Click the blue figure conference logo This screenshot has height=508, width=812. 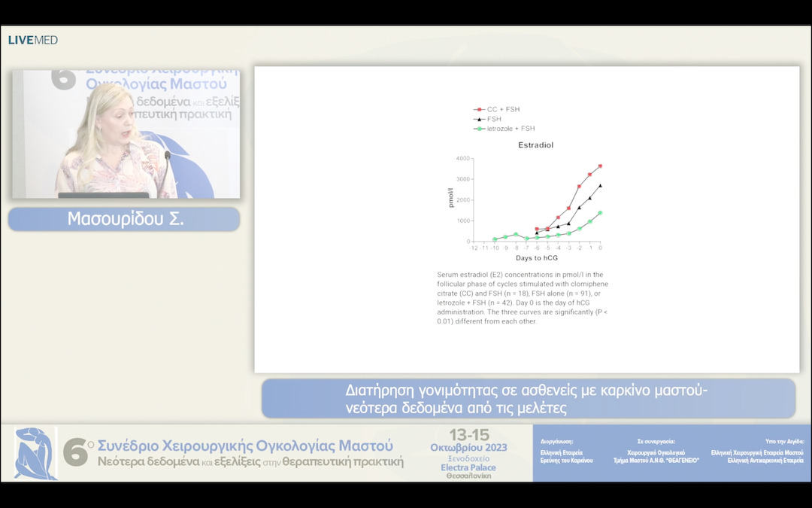click(x=35, y=454)
